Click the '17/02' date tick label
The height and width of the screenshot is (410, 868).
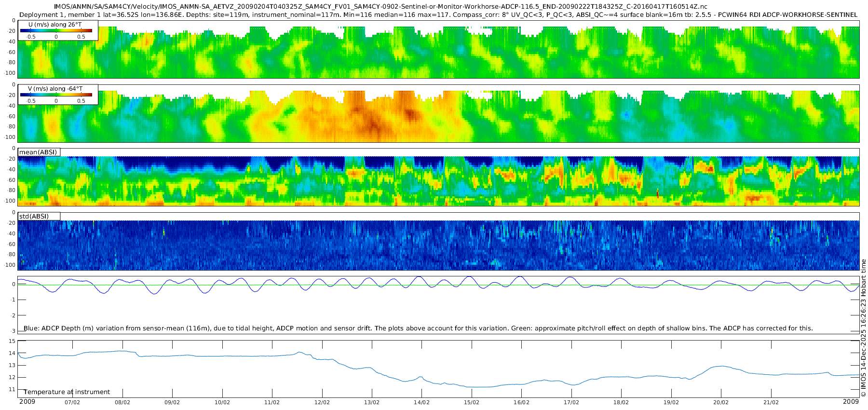571,402
